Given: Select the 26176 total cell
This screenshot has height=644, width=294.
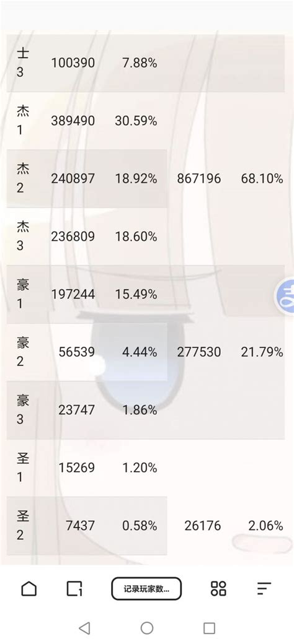Looking at the screenshot, I should (x=203, y=525).
